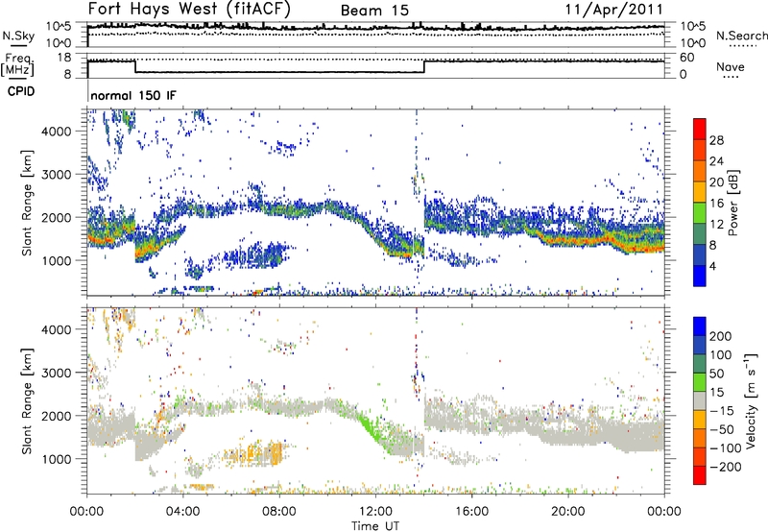Click the 'Fort Hays West (fitACF)' title

click(189, 9)
